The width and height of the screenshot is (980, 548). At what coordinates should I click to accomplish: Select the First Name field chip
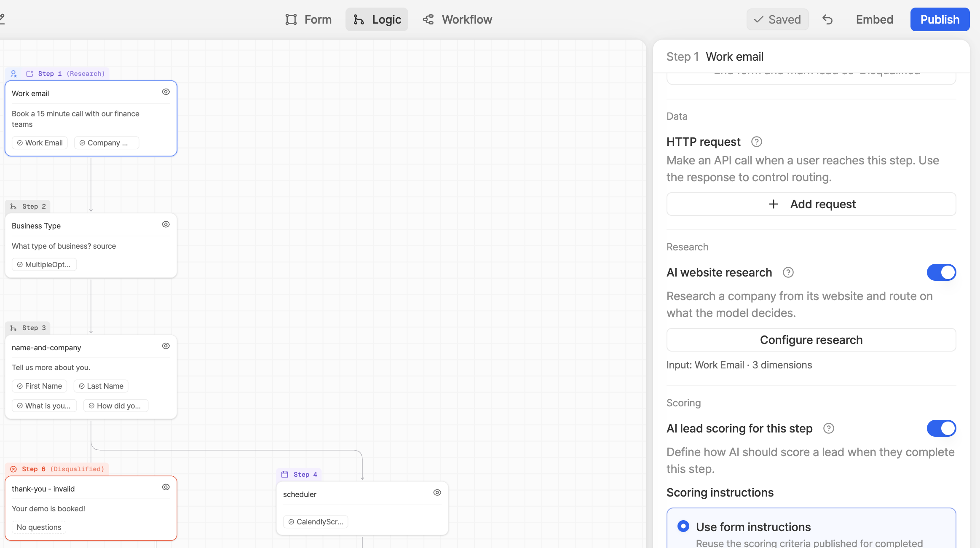pyautogui.click(x=39, y=386)
